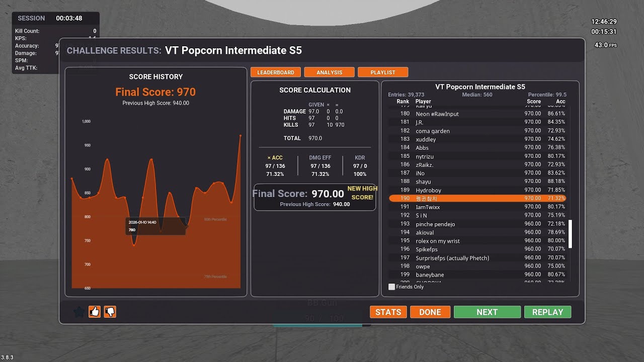Click the DMG EFF stat block
The height and width of the screenshot is (362, 644).
click(x=320, y=166)
